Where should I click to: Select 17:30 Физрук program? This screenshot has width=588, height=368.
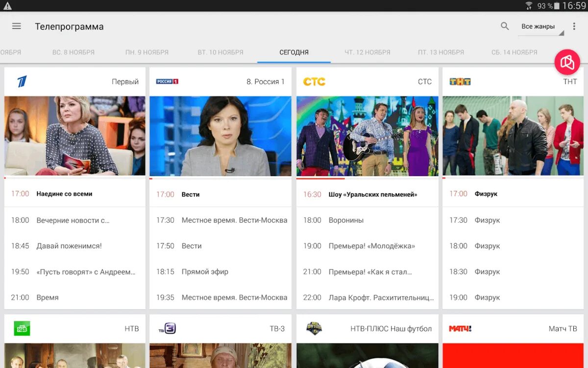click(513, 220)
